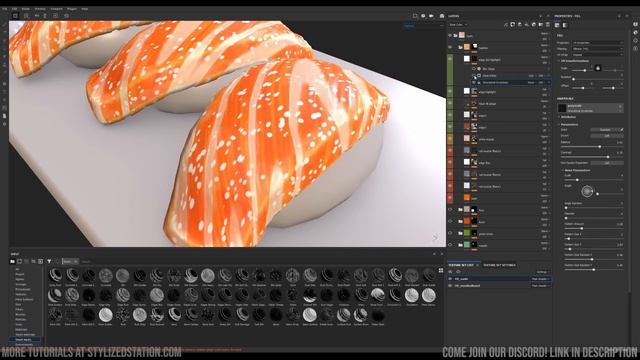Toggle visibility of the light green folder layer
This screenshot has width=640, height=360.
click(450, 245)
